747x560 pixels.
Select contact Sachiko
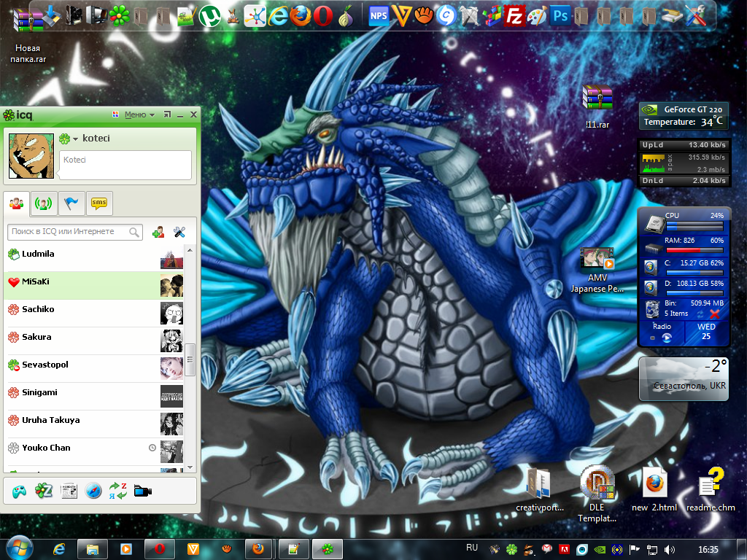[94, 313]
